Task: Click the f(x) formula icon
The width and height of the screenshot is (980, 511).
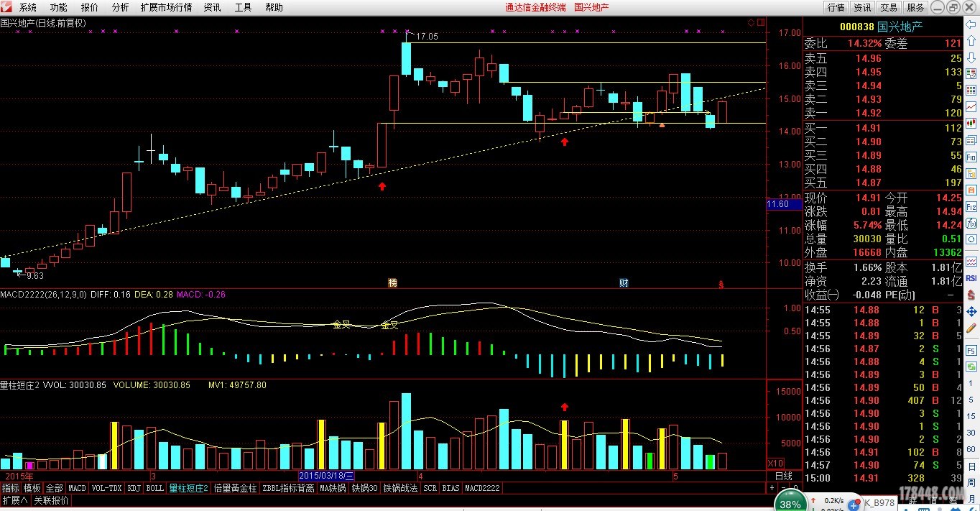Action: pos(971,224)
